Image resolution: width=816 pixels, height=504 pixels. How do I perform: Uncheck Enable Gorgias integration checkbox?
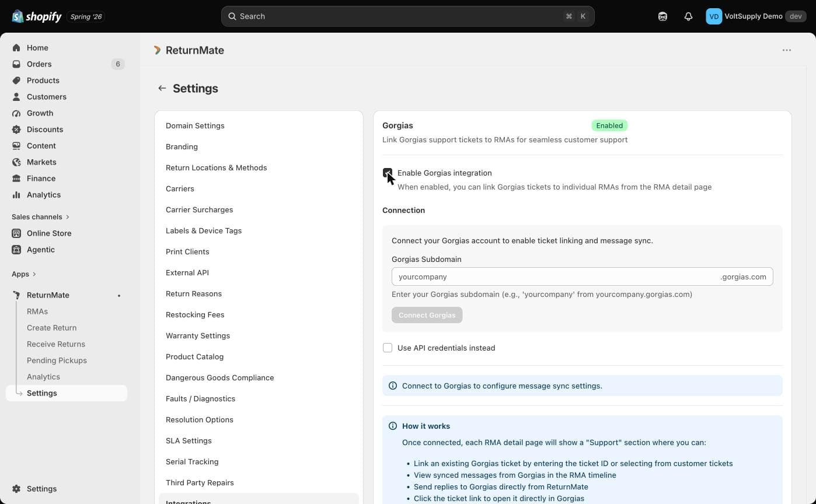pyautogui.click(x=388, y=173)
